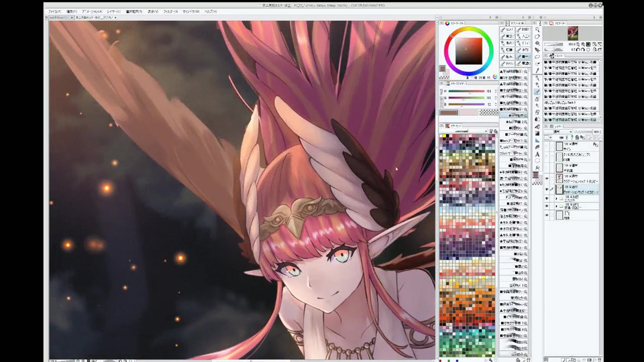Click Navigator zoom in magnifier icon
This screenshot has height=362, width=644.
click(x=583, y=44)
